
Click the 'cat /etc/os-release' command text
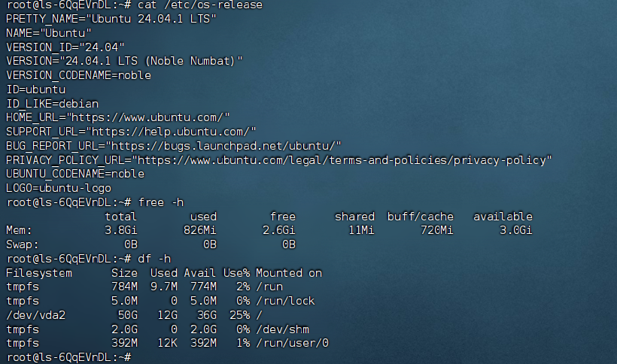pyautogui.click(x=200, y=5)
